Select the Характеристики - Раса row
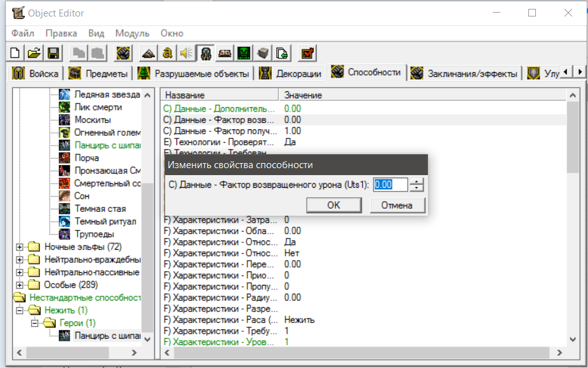The width and height of the screenshot is (588, 368). point(363,320)
